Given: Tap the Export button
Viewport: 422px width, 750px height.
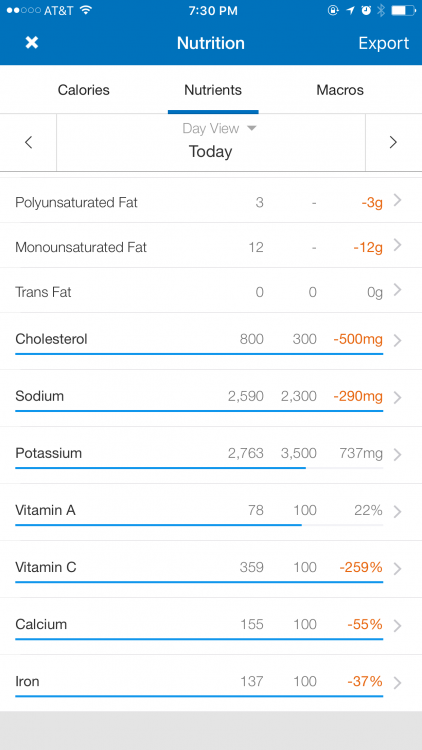Looking at the screenshot, I should 384,43.
